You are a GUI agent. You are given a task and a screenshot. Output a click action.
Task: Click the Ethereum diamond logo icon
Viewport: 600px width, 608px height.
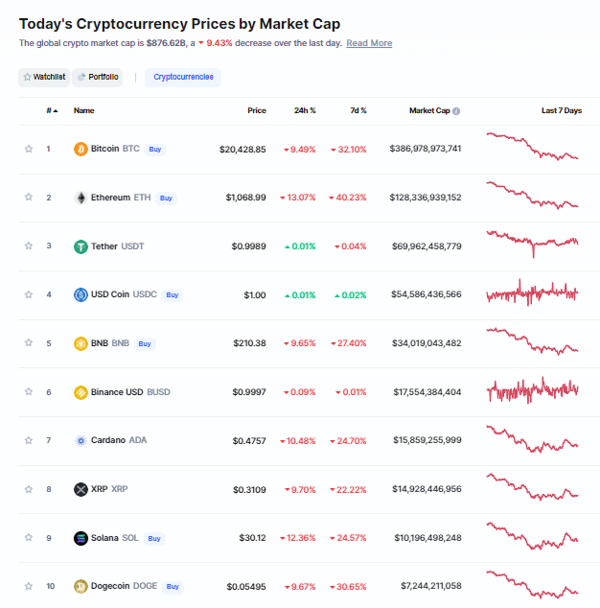(81, 198)
